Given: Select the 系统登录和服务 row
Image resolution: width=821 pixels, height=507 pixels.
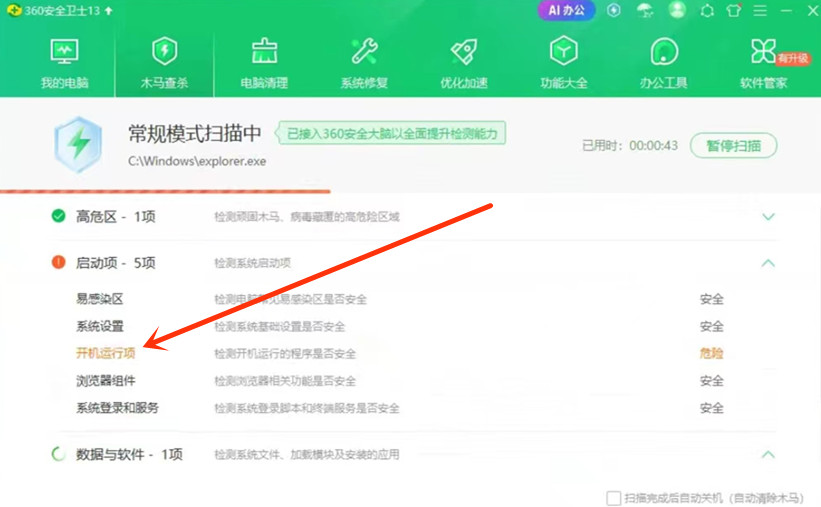Looking at the screenshot, I should pyautogui.click(x=400, y=408).
